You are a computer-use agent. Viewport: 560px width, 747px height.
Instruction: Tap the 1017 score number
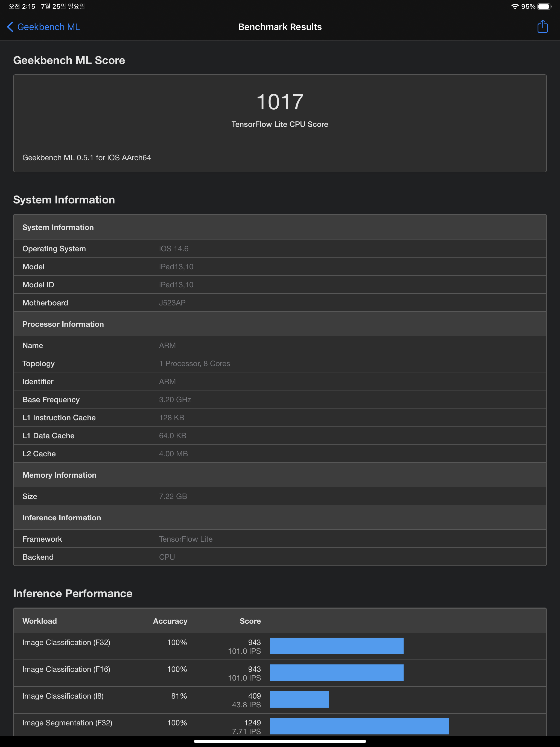pos(280,102)
